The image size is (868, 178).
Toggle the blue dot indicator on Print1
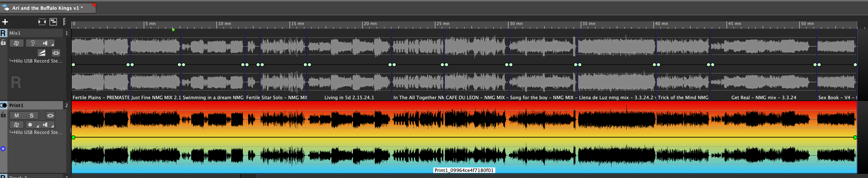[x=3, y=148]
